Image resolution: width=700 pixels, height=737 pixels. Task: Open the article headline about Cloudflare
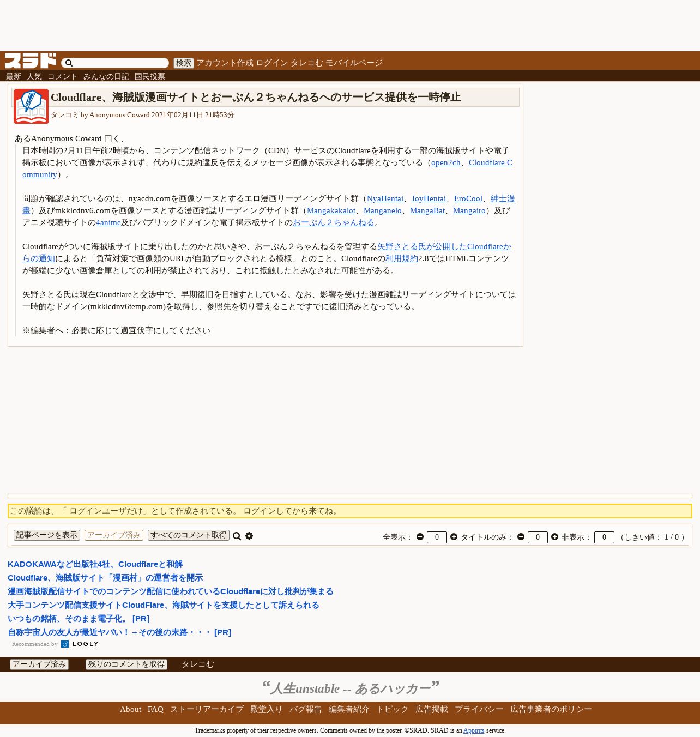coord(256,97)
